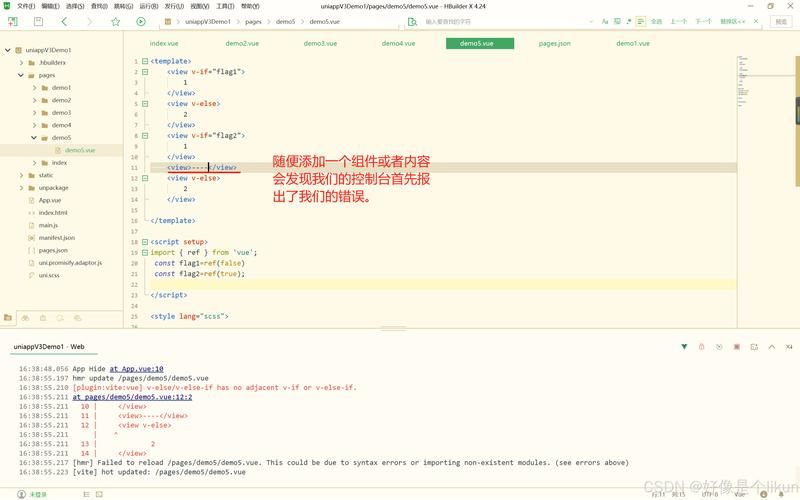Fold the script setup block at line 18

145,242
